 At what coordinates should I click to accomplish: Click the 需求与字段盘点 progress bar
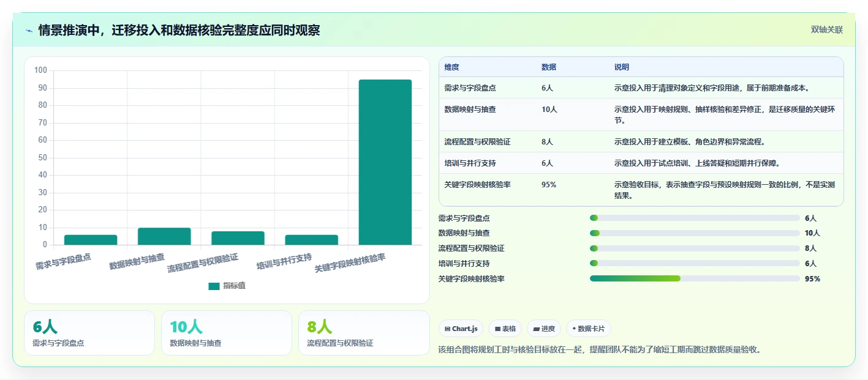[695, 218]
